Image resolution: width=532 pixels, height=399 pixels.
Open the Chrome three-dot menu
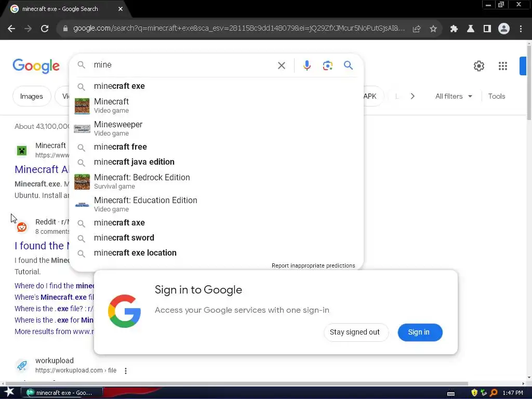click(521, 29)
